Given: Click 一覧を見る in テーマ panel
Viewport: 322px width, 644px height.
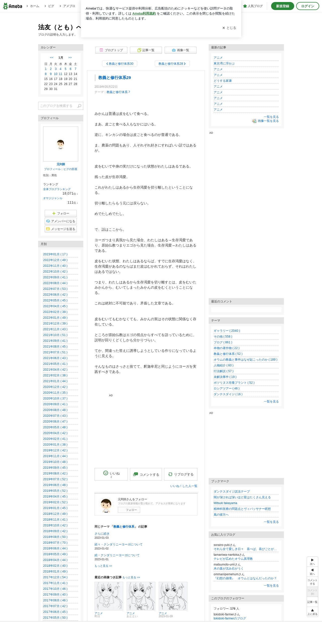Looking at the screenshot, I should 271,401.
